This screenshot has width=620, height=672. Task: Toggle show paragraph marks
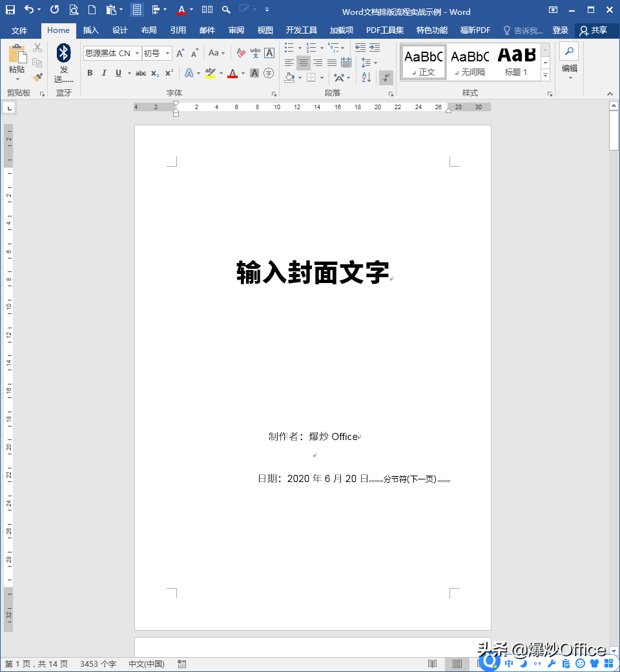[x=386, y=78]
